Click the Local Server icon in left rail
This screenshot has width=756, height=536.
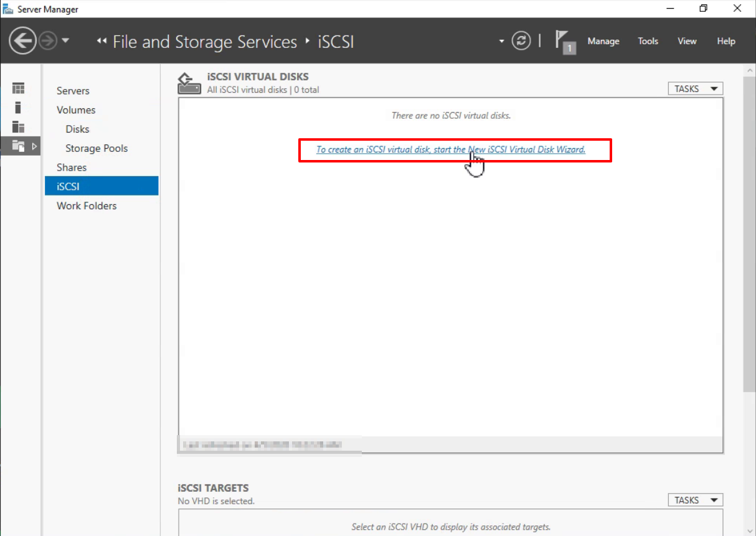[19, 108]
